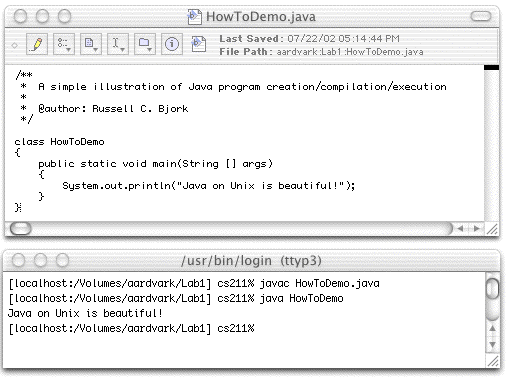Click the terminal scroll up arrow

(x=493, y=328)
